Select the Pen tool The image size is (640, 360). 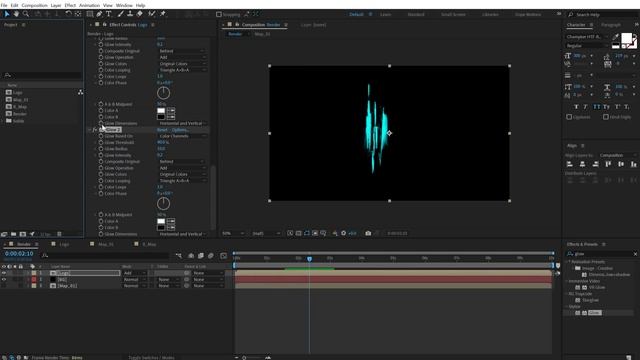pos(99,14)
